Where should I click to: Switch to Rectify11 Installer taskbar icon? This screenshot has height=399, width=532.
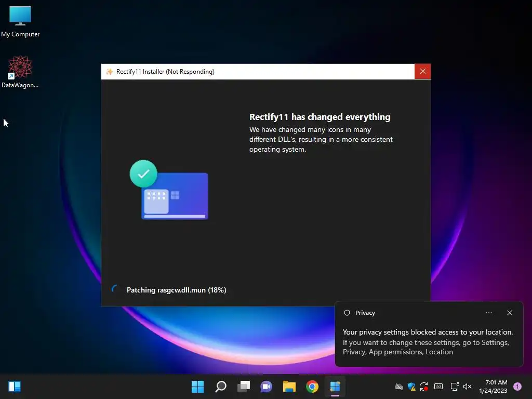point(335,387)
